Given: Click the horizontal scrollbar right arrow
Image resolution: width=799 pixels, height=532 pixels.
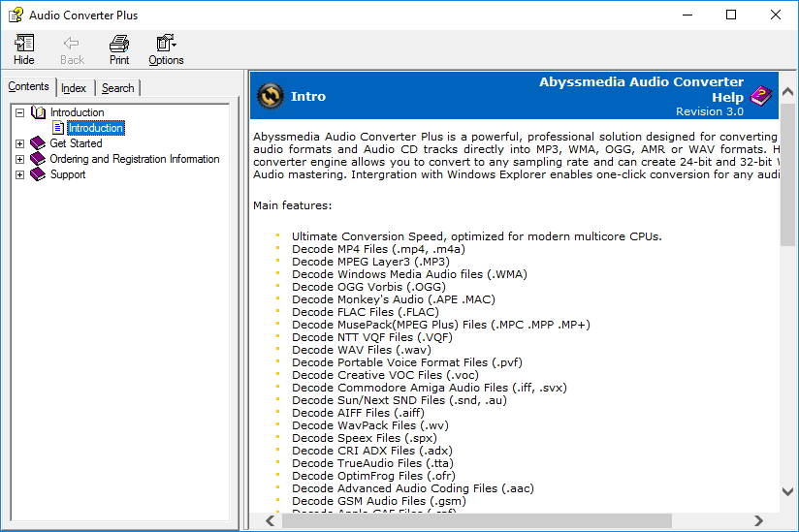Looking at the screenshot, I should click(x=758, y=520).
